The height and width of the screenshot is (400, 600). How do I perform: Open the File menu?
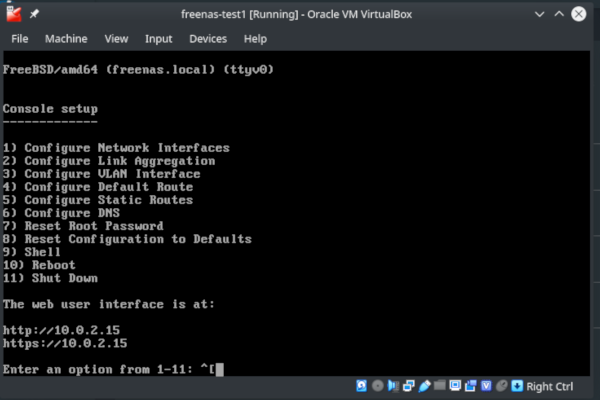[x=20, y=39]
